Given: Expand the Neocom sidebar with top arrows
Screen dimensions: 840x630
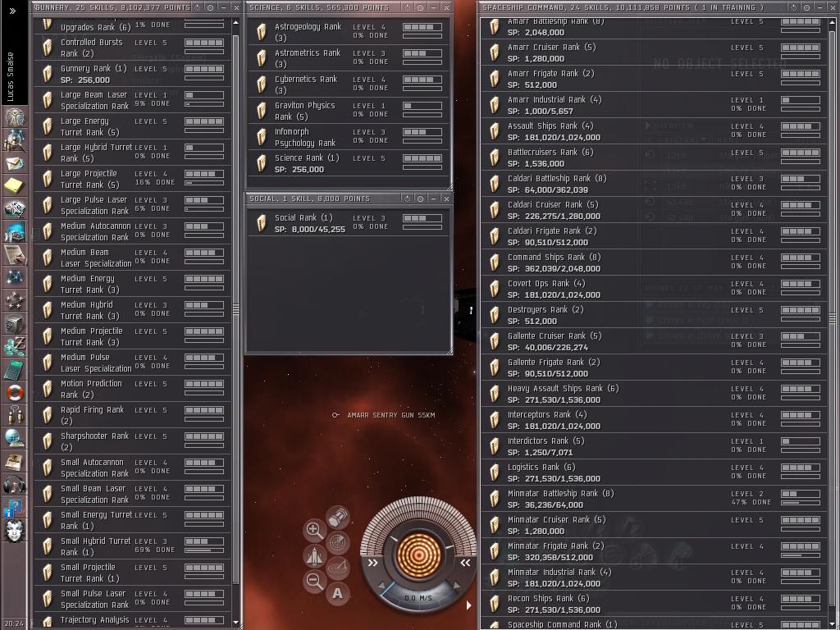Looking at the screenshot, I should coord(13,11).
